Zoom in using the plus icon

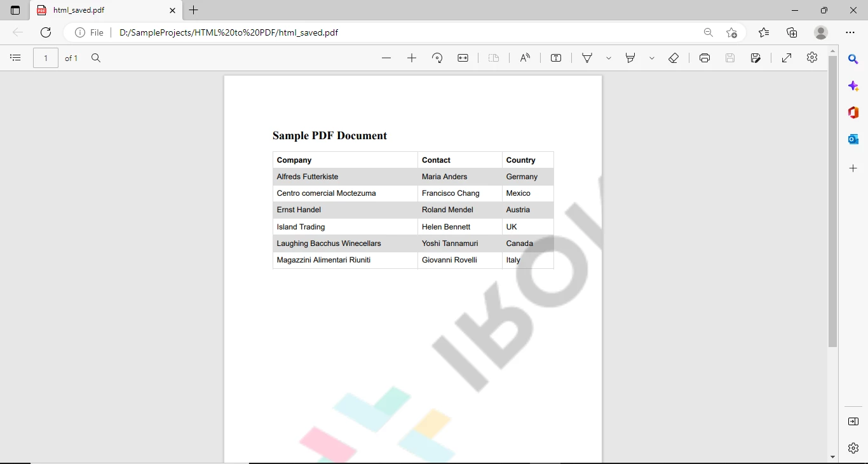point(412,58)
